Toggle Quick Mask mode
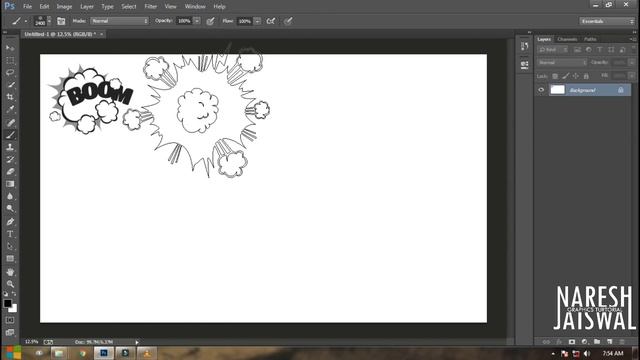This screenshot has width=640, height=360. coord(10,320)
